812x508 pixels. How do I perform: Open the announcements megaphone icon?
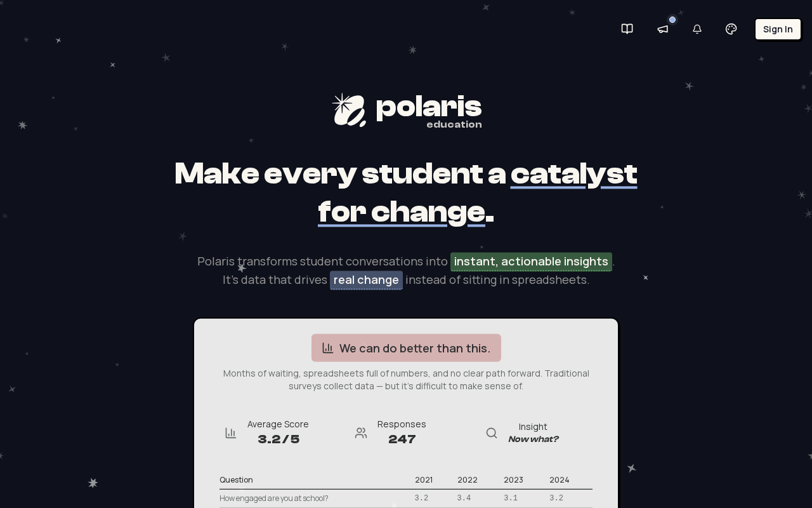click(662, 29)
